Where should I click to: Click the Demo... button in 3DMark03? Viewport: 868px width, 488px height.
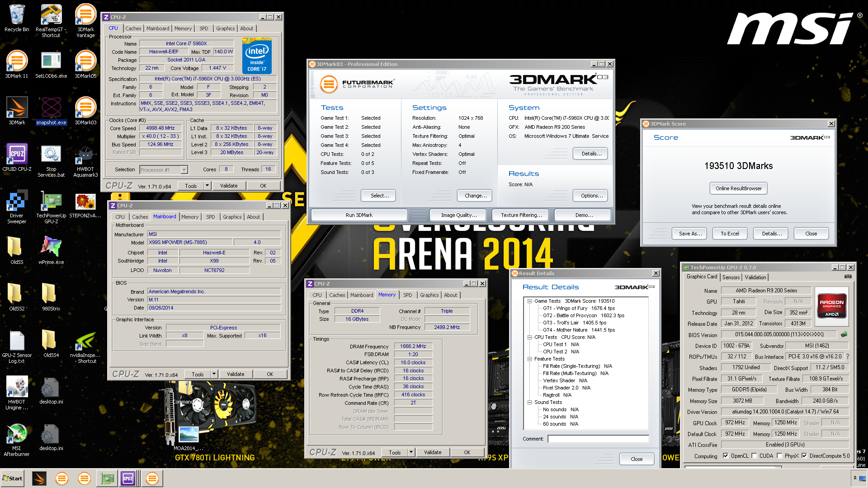coord(584,215)
